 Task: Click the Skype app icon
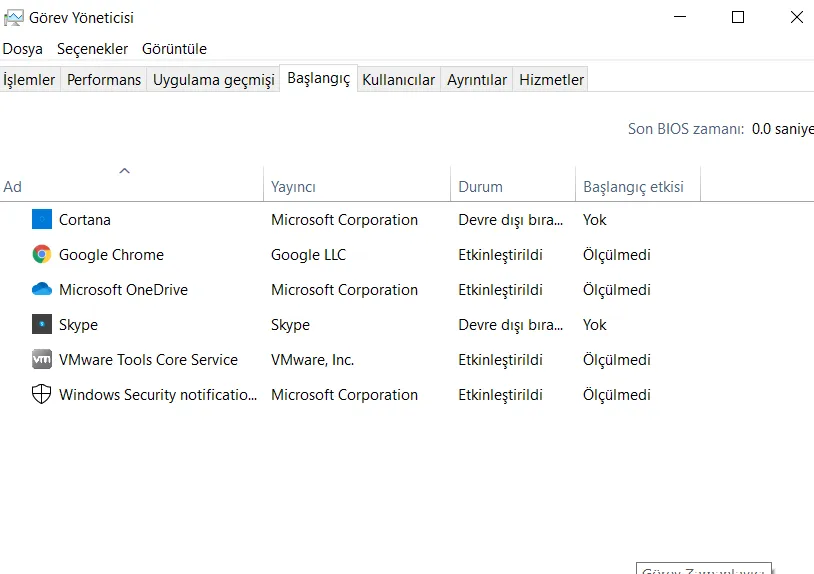pos(42,324)
